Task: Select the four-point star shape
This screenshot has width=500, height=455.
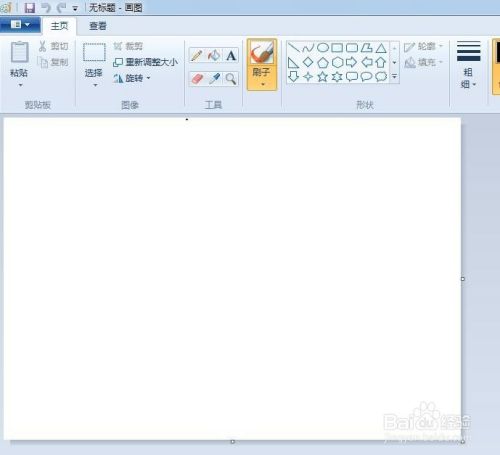Action: (x=308, y=77)
